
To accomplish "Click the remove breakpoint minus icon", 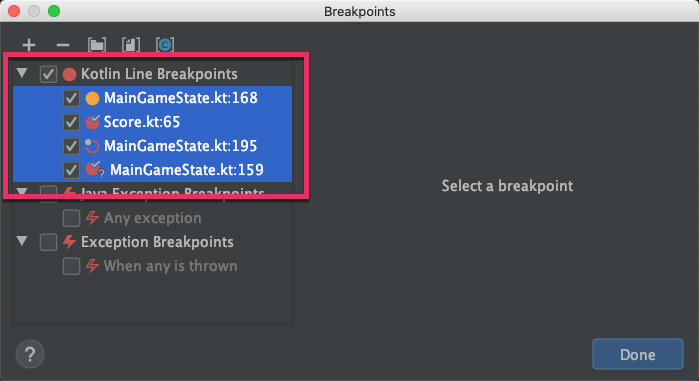I will (63, 45).
